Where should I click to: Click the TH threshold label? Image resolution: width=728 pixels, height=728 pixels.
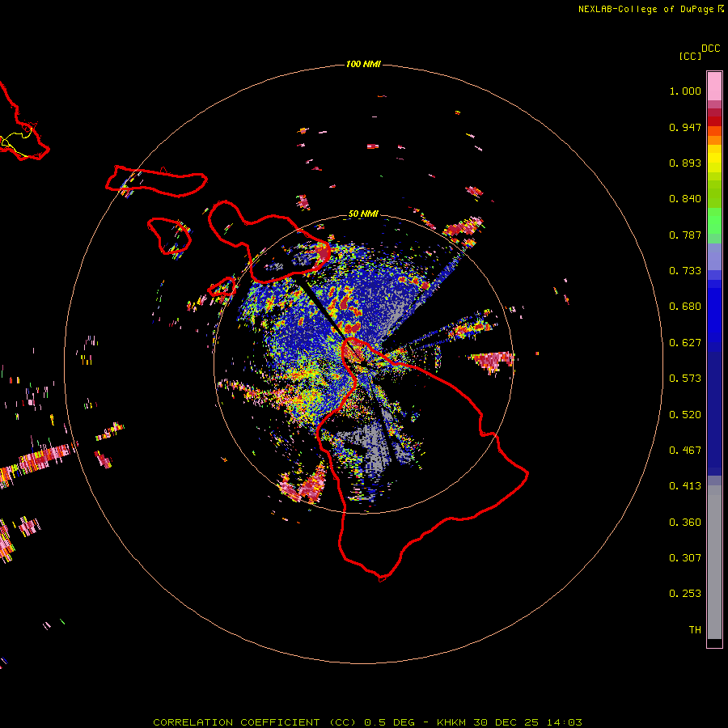coord(695,630)
